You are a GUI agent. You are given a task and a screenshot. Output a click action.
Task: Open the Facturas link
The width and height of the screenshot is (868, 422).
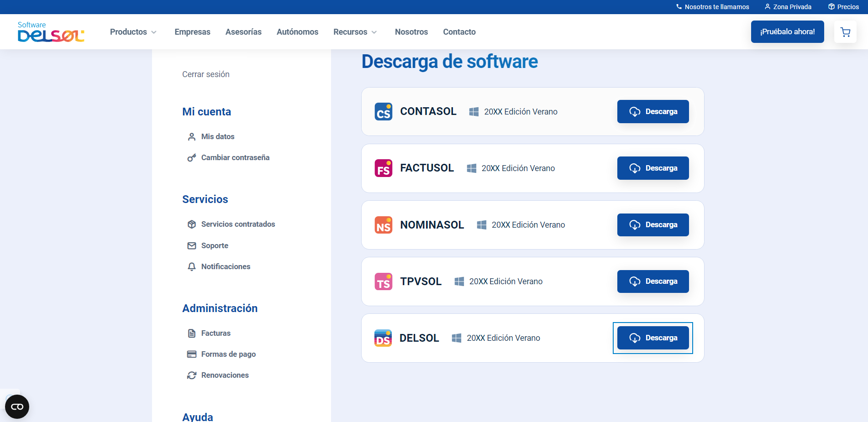click(216, 333)
